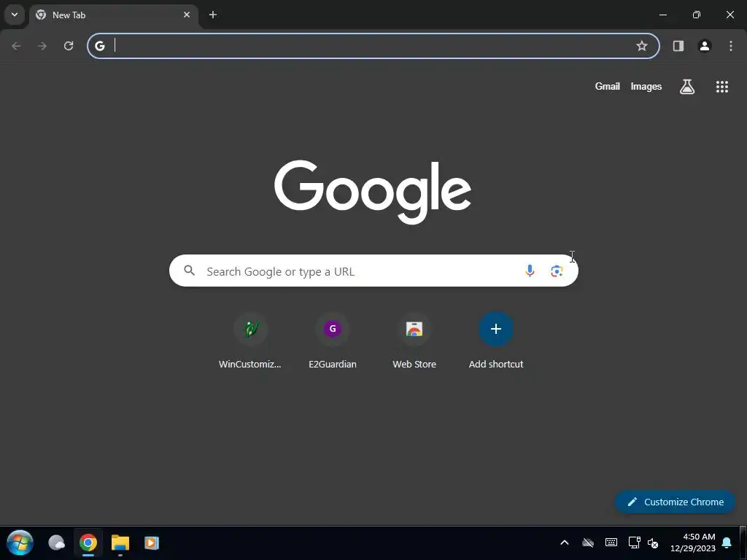The image size is (747, 560).
Task: Toggle the Chrome side panel
Action: [x=678, y=46]
